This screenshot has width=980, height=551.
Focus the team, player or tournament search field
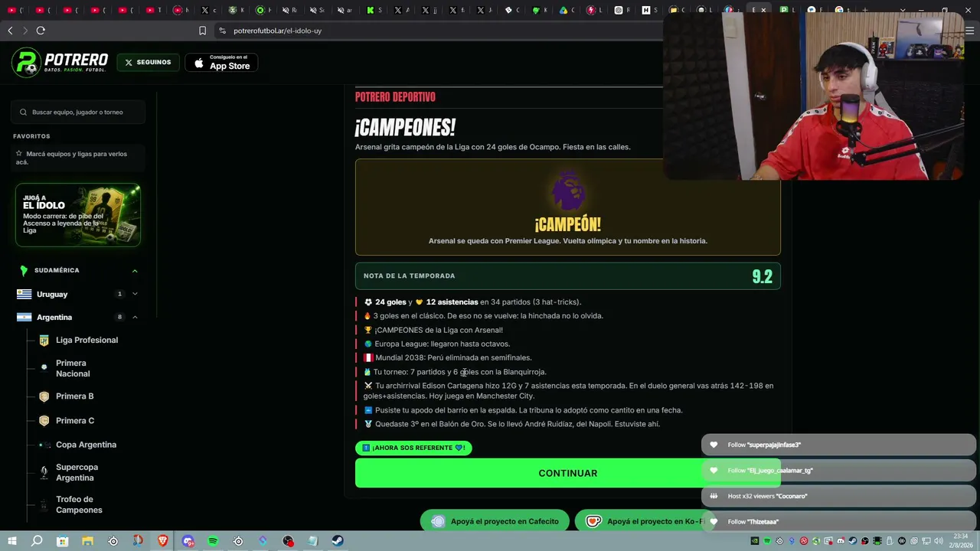point(78,112)
